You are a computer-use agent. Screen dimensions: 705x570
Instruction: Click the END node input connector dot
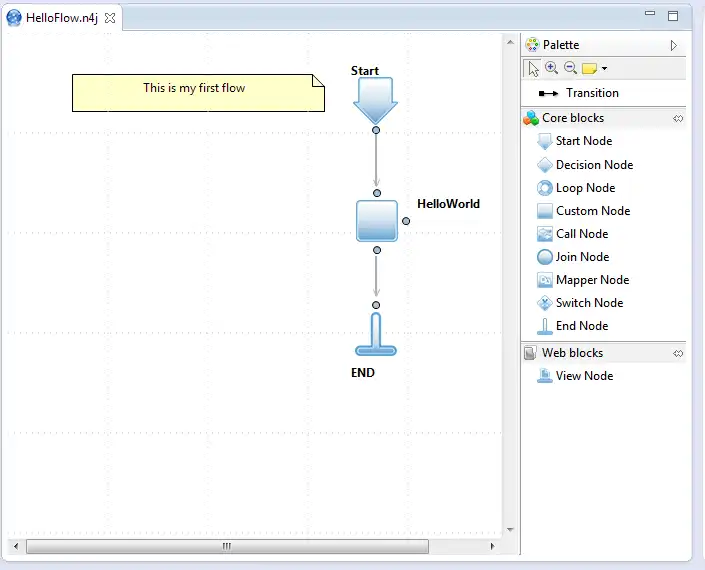[x=376, y=305]
